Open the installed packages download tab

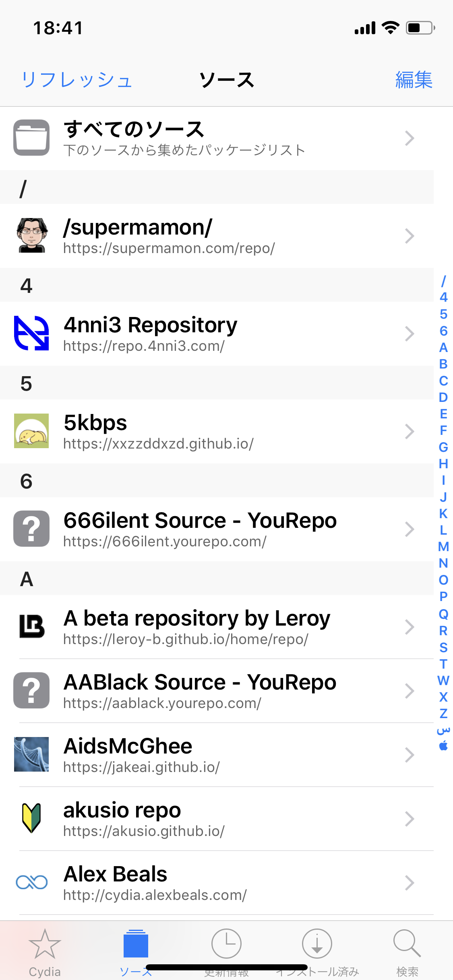pos(317,952)
